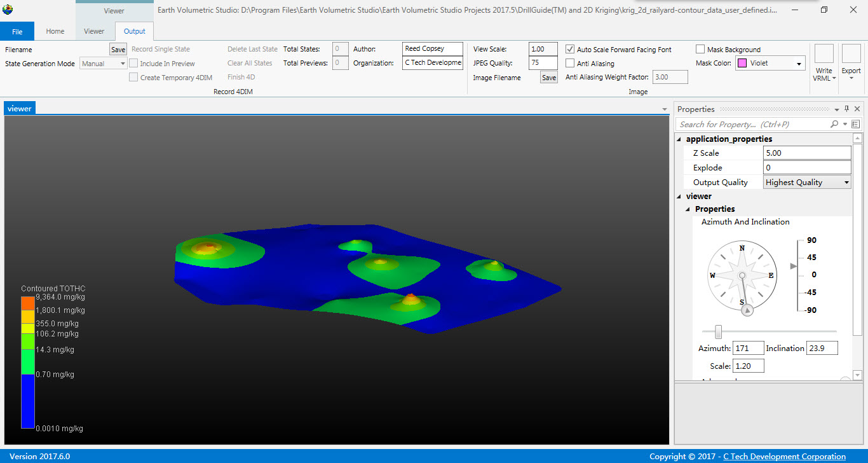Click Delete Last State
The width and height of the screenshot is (868, 463).
tap(252, 49)
